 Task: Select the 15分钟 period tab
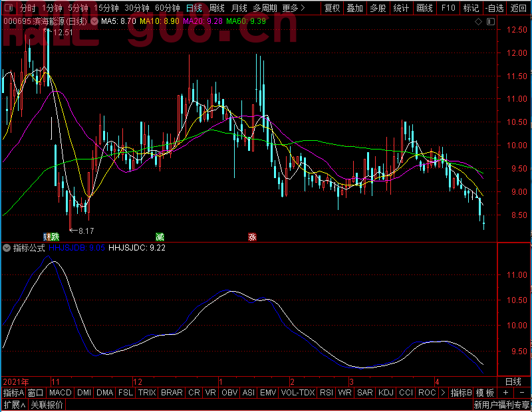(106, 8)
